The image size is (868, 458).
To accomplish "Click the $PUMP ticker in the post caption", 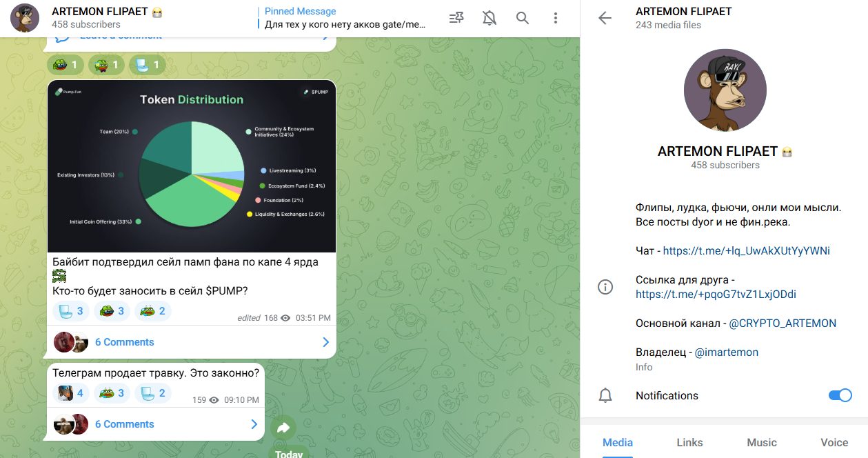I will click(227, 291).
